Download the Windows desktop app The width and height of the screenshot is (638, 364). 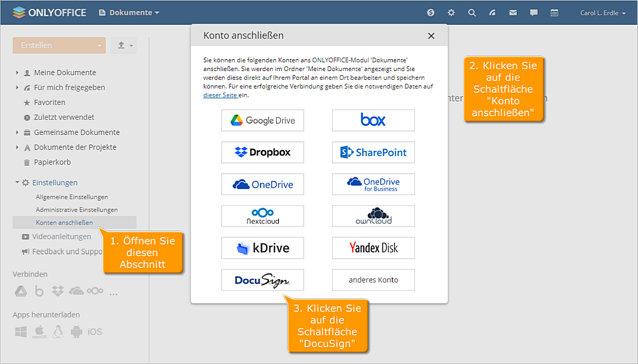point(21,332)
